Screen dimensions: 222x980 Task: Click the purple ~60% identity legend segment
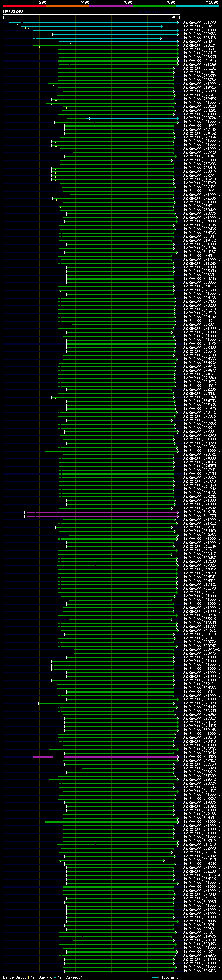(x=111, y=6)
